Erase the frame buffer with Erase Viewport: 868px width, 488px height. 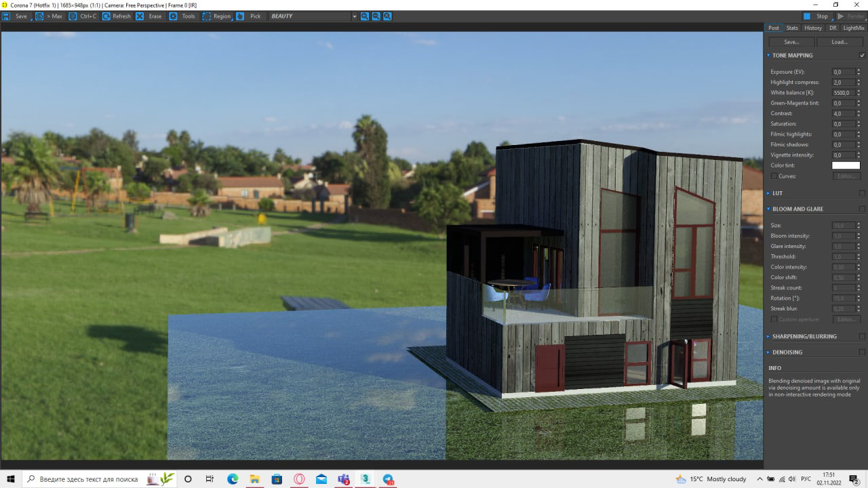(149, 16)
